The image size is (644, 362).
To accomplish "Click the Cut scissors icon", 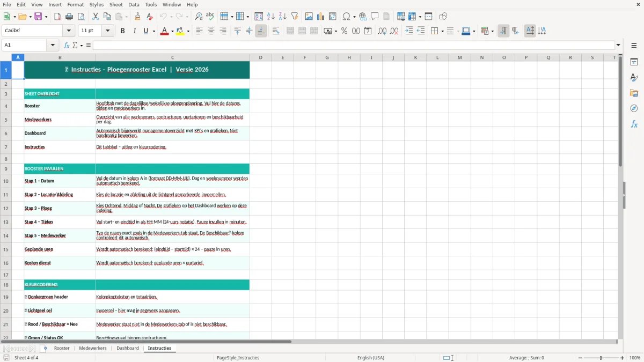I will (96, 17).
